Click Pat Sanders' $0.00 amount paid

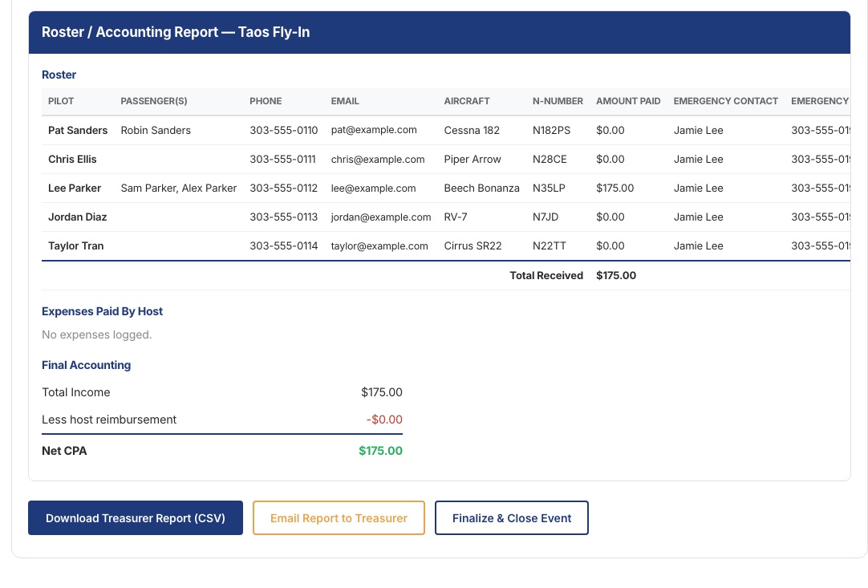point(610,130)
